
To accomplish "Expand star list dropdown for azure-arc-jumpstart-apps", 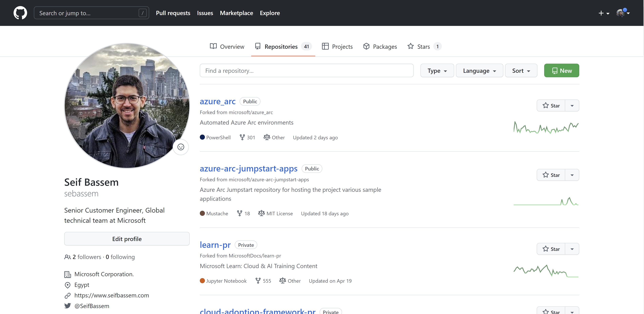I will pyautogui.click(x=572, y=175).
